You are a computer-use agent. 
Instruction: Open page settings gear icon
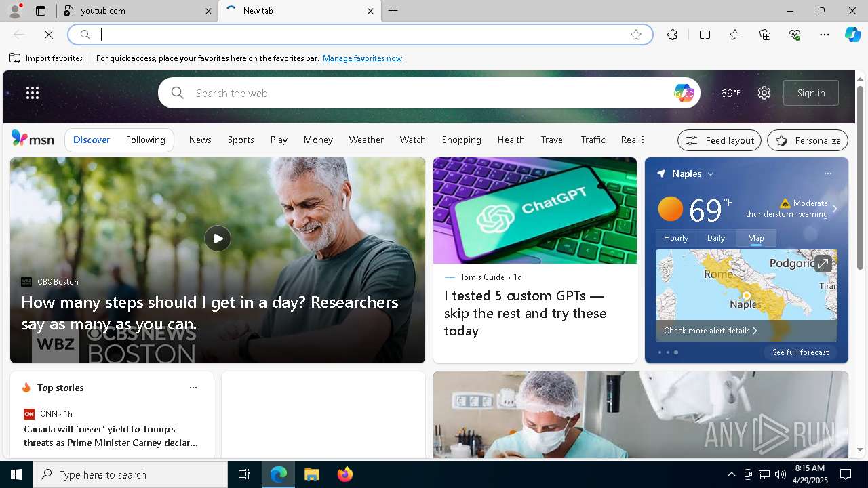[x=764, y=93]
